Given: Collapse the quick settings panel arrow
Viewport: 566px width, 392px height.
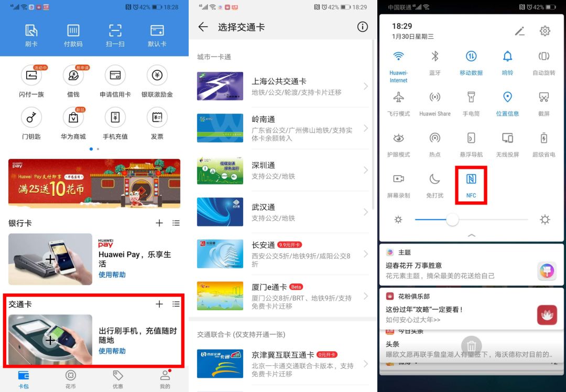Looking at the screenshot, I should tap(472, 235).
